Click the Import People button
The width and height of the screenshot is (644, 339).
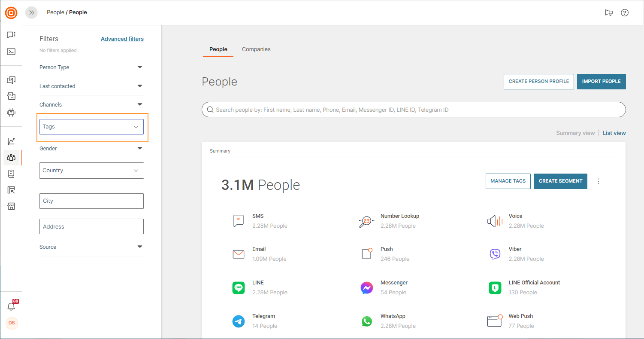[601, 82]
